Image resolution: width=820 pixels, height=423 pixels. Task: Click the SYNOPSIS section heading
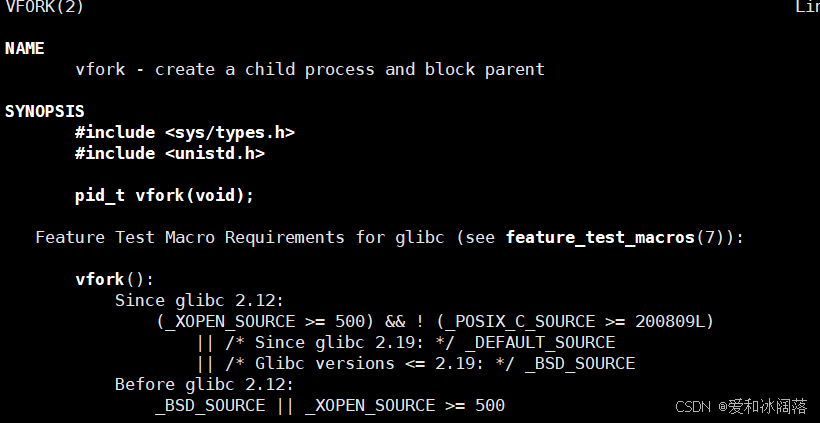pyautogui.click(x=45, y=111)
